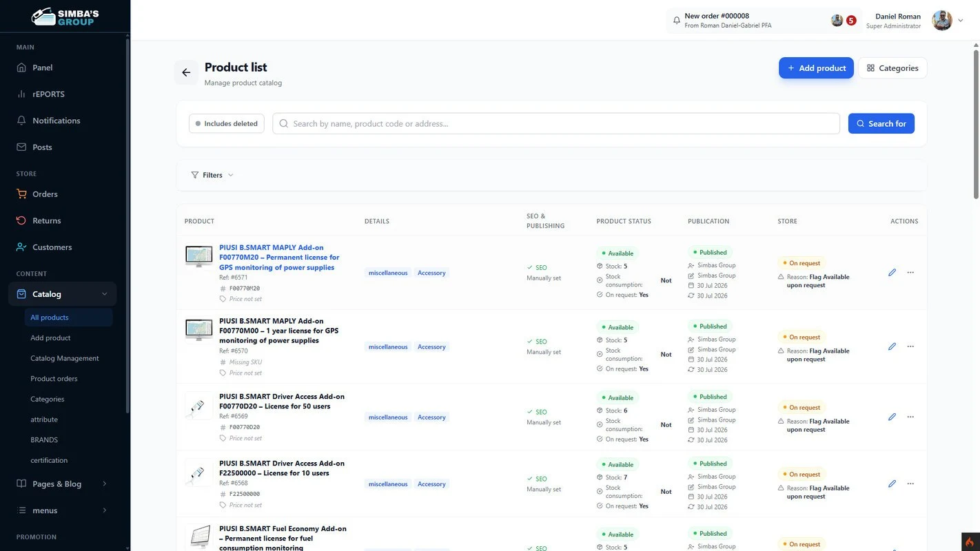Click the product search input field

[556, 123]
